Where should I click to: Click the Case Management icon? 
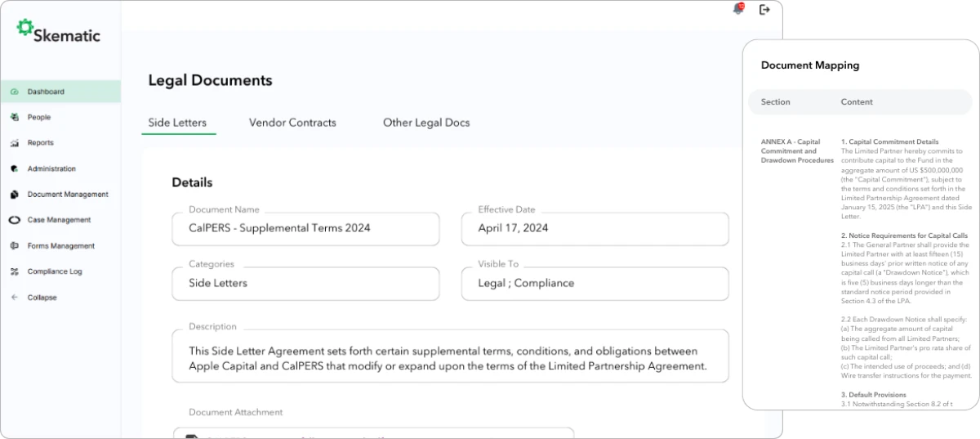pyautogui.click(x=14, y=220)
